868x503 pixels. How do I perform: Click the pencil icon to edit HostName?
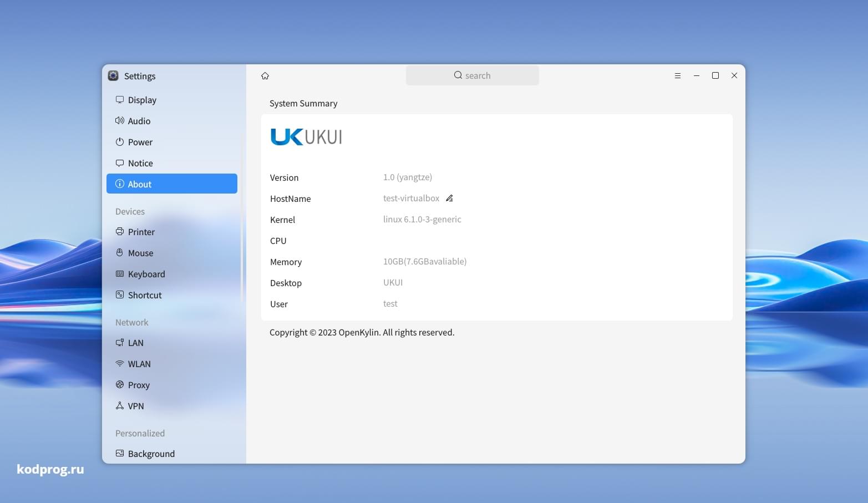(449, 198)
